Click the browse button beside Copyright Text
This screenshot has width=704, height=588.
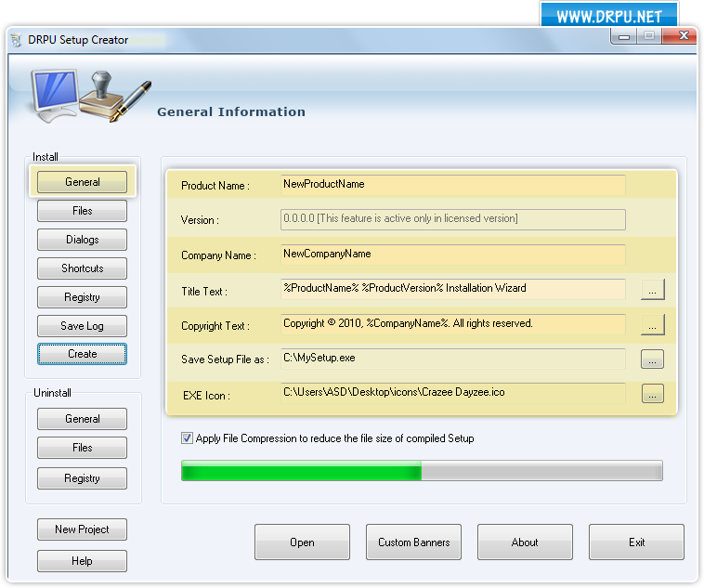click(x=652, y=324)
